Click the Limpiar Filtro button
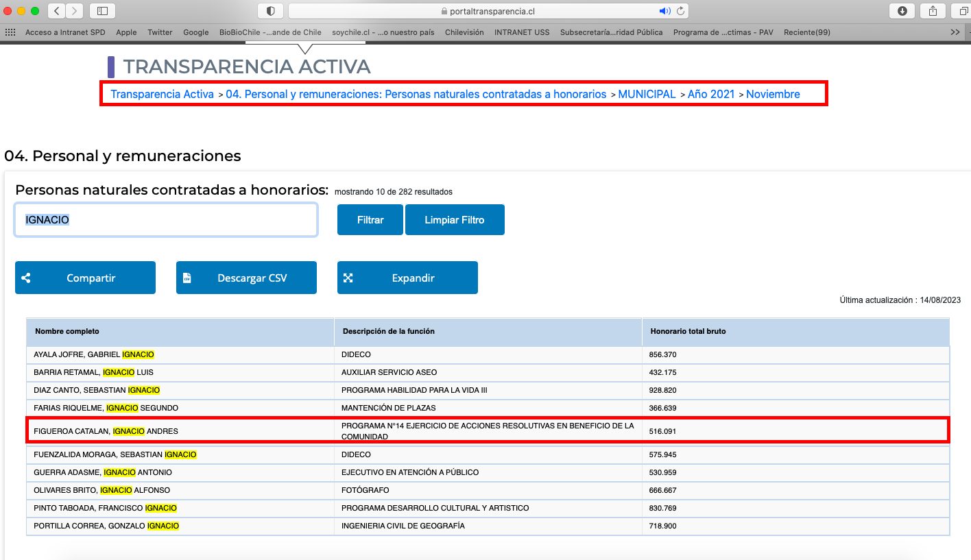This screenshot has height=560, width=971. 455,220
